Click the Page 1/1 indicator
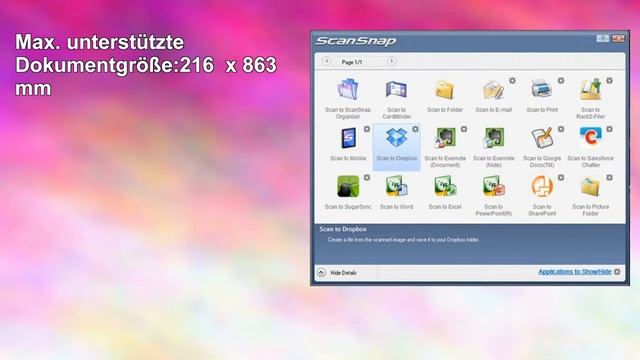This screenshot has height=360, width=640. pos(351,62)
